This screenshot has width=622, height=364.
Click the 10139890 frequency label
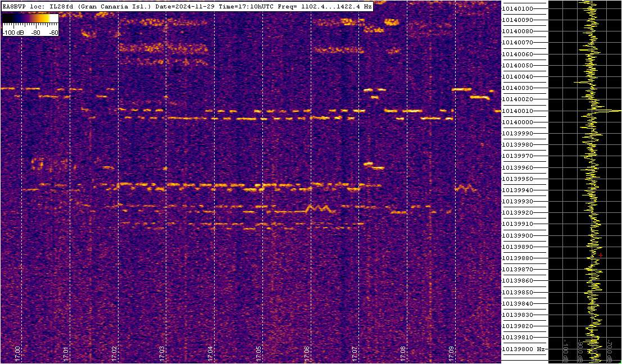517,247
